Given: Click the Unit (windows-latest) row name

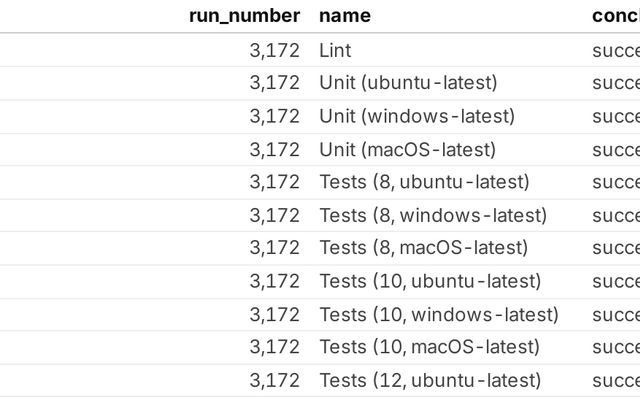Looking at the screenshot, I should tap(417, 116).
